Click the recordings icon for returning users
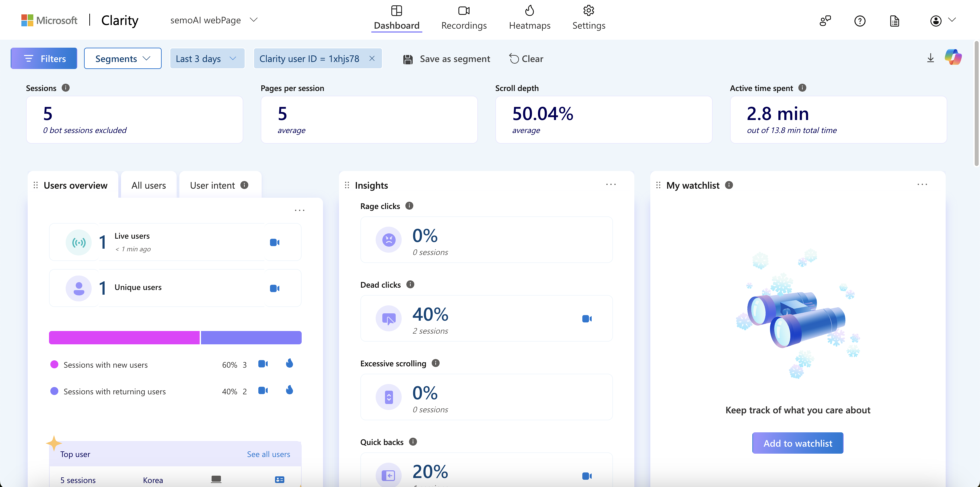This screenshot has height=487, width=980. 263,391
